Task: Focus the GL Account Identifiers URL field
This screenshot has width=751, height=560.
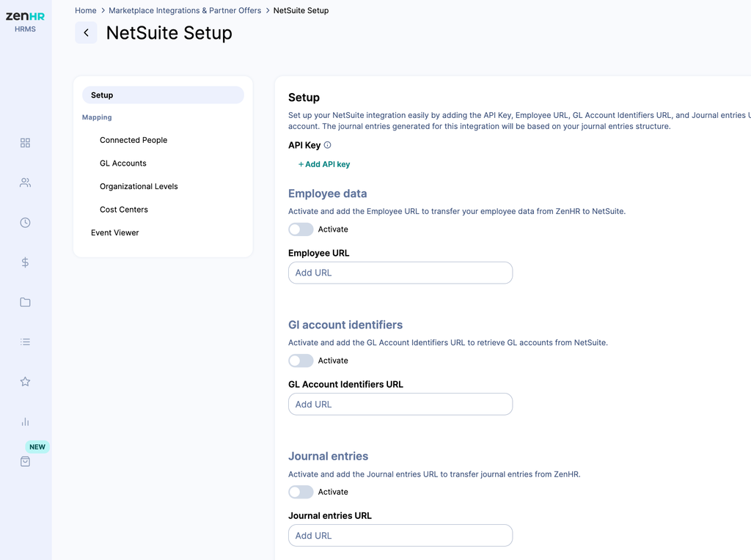Action: (400, 405)
